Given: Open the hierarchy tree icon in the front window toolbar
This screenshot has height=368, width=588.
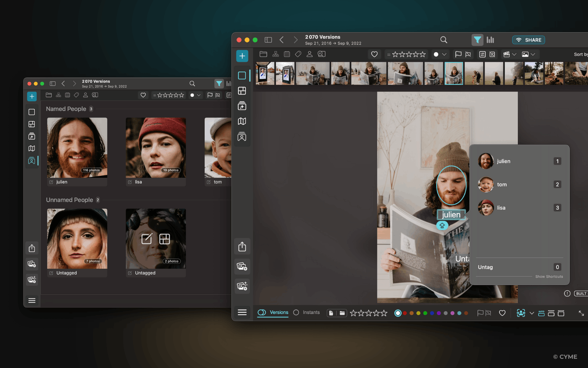Looking at the screenshot, I should click(x=276, y=54).
